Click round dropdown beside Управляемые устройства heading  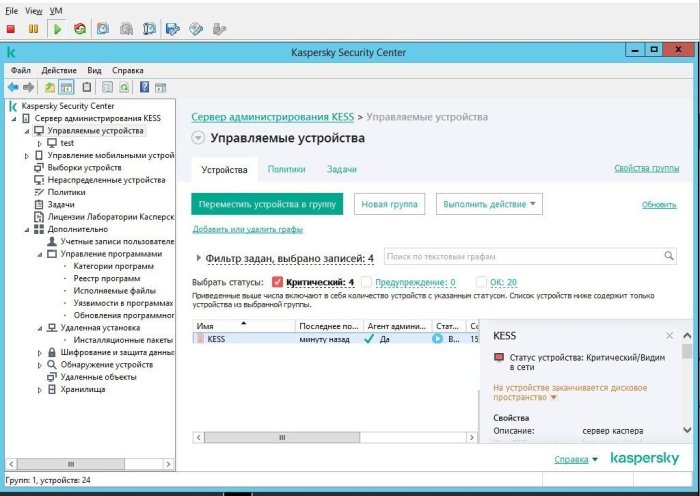coord(198,138)
